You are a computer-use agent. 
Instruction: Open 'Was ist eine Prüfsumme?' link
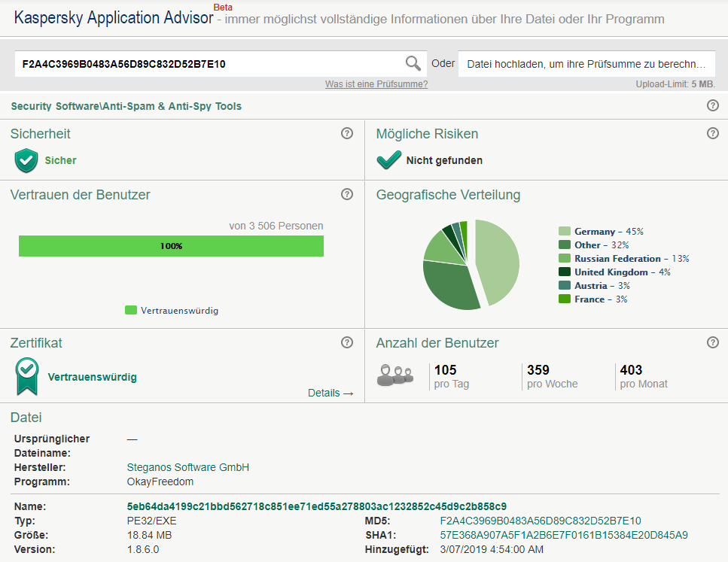coord(376,84)
